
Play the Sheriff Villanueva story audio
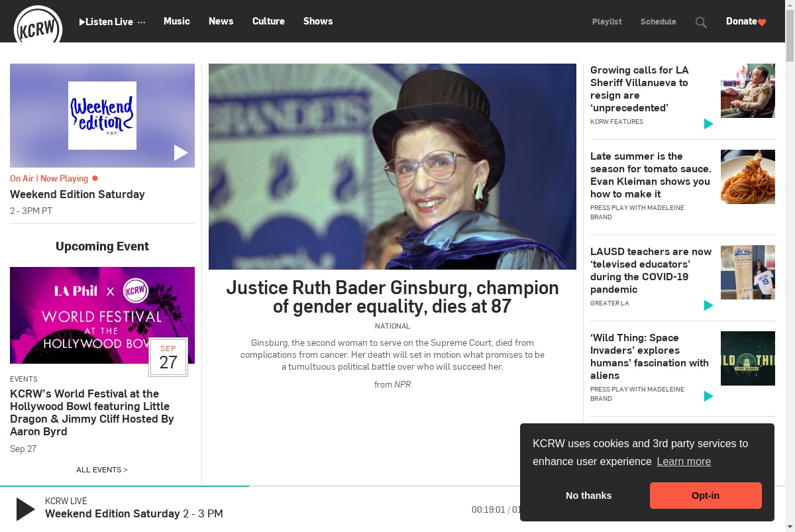click(x=708, y=124)
